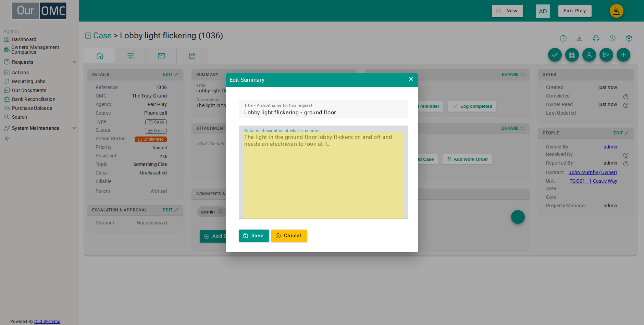Switch to the home tab
The image size is (644, 325).
click(x=100, y=56)
